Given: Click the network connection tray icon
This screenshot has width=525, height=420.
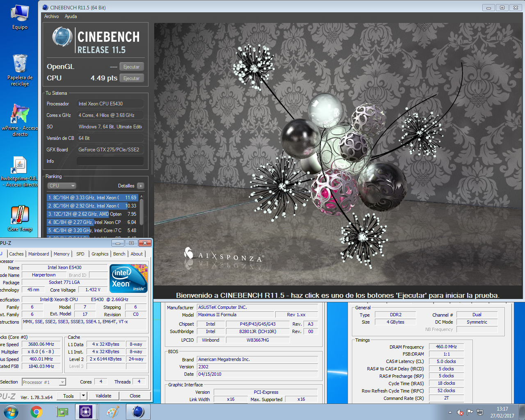Looking at the screenshot, I should pos(480,412).
